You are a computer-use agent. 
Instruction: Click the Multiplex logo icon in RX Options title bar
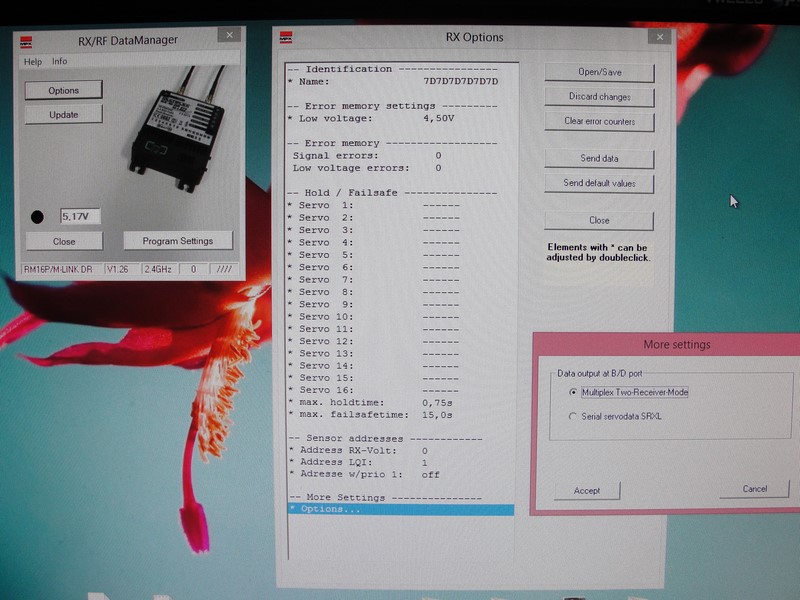coord(286,38)
